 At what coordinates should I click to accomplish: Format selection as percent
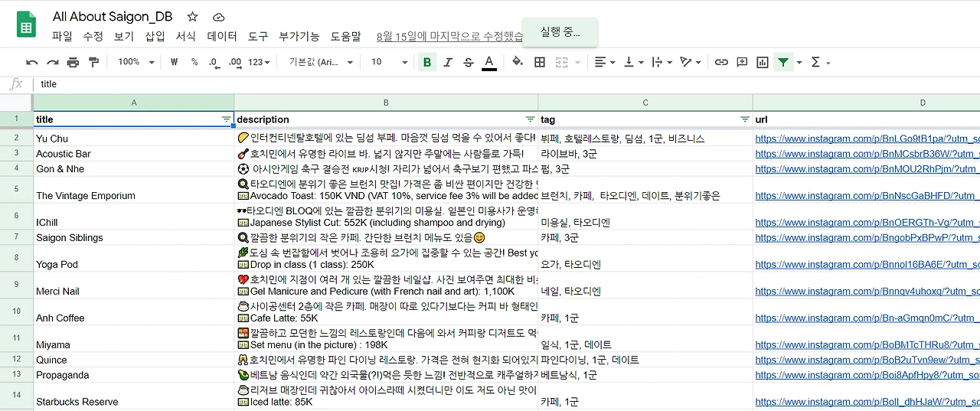pyautogui.click(x=194, y=62)
